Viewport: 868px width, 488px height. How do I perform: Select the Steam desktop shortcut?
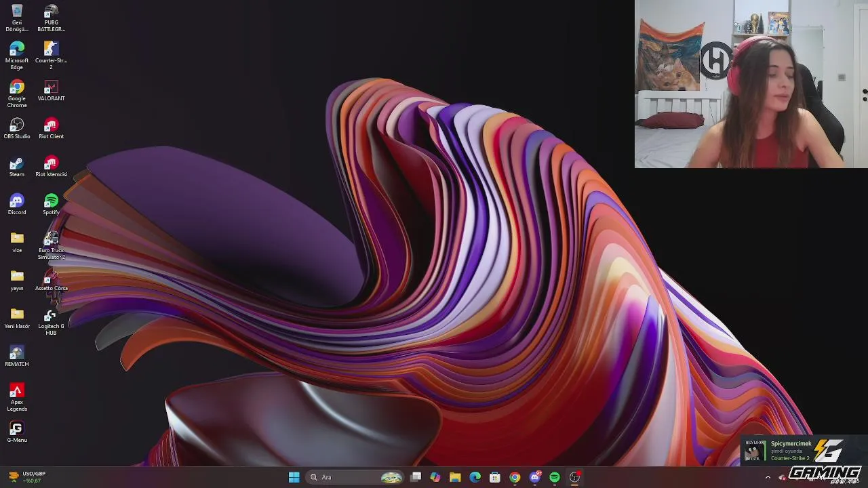coord(17,167)
